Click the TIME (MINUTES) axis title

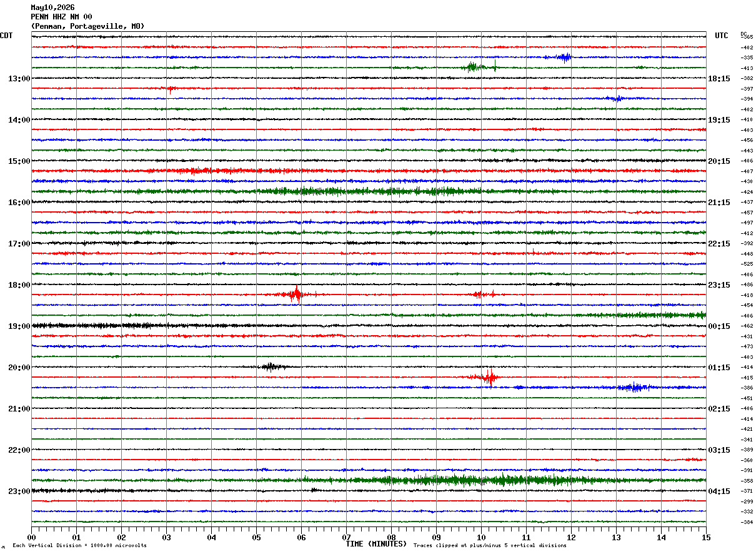click(x=376, y=544)
